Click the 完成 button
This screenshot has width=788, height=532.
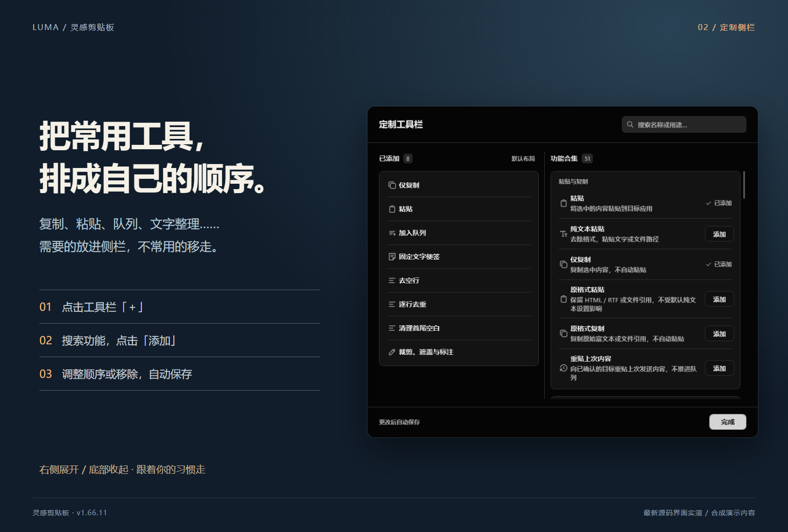coord(727,422)
